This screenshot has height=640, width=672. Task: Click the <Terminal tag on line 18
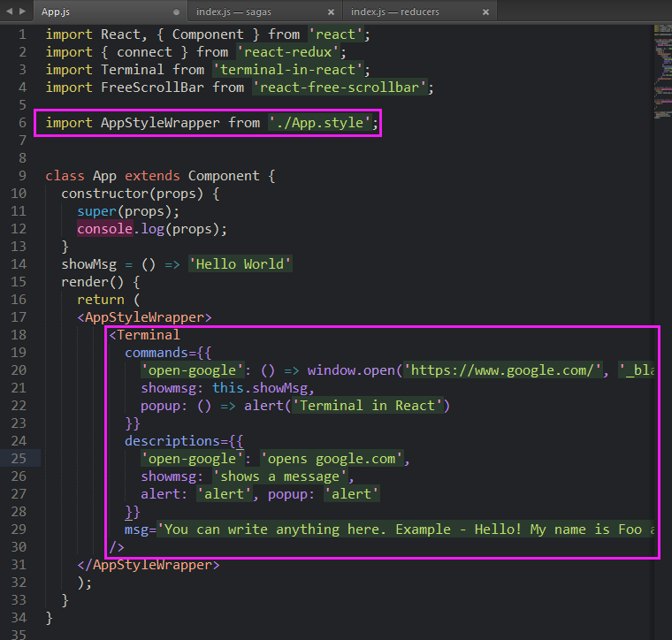pyautogui.click(x=144, y=335)
